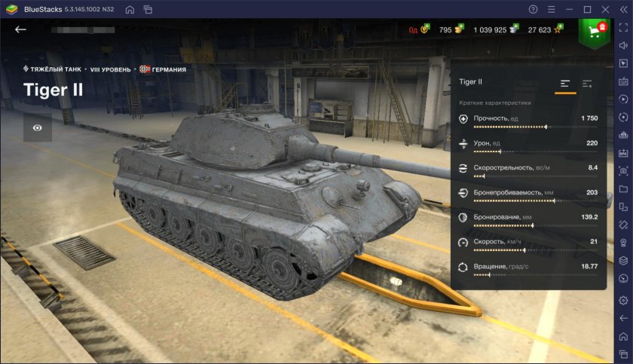
Task: Open the shop cart icon
Action: (595, 31)
